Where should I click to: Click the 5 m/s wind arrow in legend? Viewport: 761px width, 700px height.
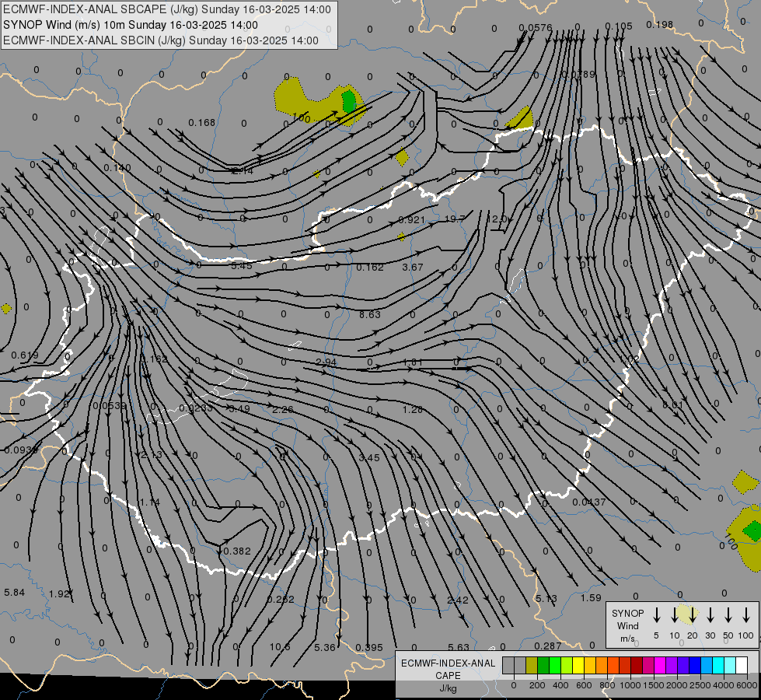point(656,615)
